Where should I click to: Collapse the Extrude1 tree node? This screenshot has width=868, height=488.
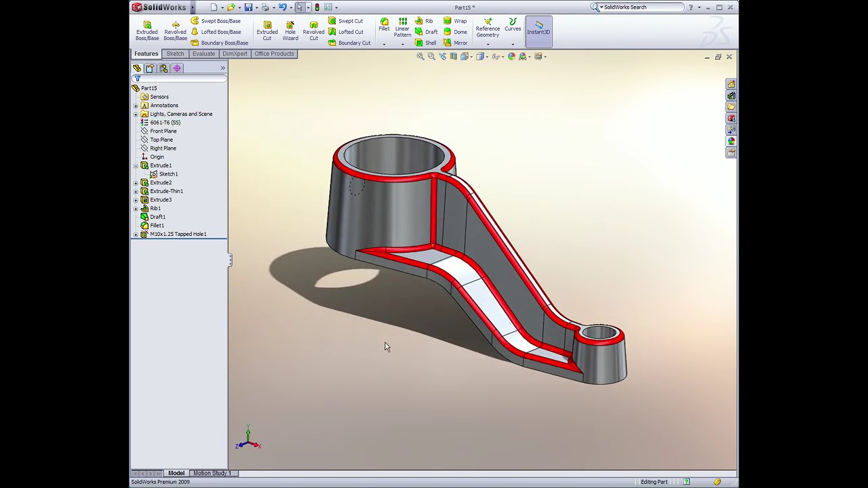pyautogui.click(x=136, y=165)
